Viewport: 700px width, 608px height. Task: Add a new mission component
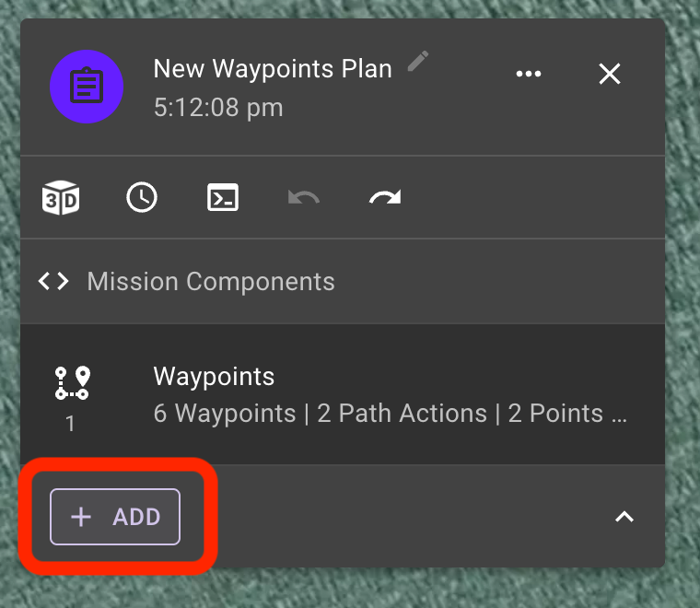click(115, 517)
